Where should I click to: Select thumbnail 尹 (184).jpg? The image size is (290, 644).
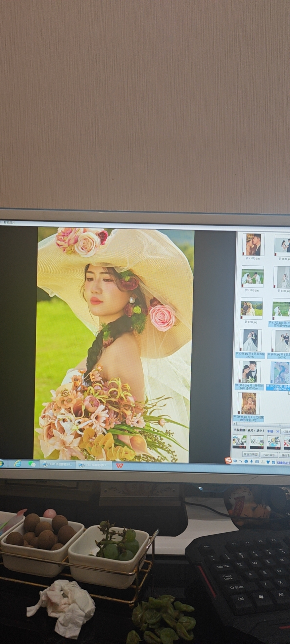tap(250, 372)
